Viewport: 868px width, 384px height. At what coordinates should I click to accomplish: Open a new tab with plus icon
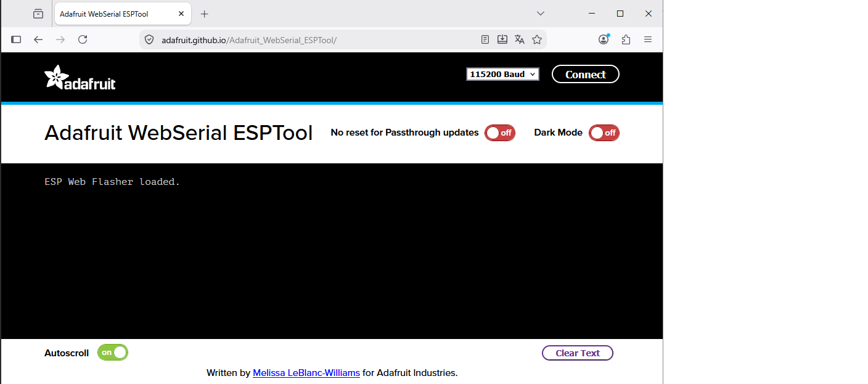[205, 14]
